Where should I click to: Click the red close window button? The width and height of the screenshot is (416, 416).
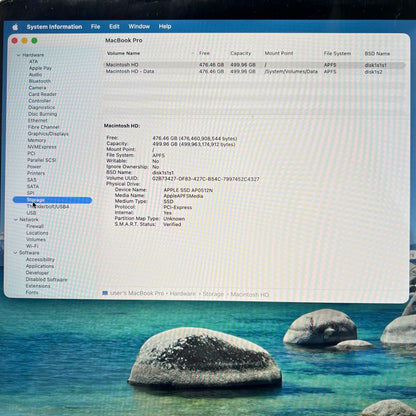[x=15, y=41]
